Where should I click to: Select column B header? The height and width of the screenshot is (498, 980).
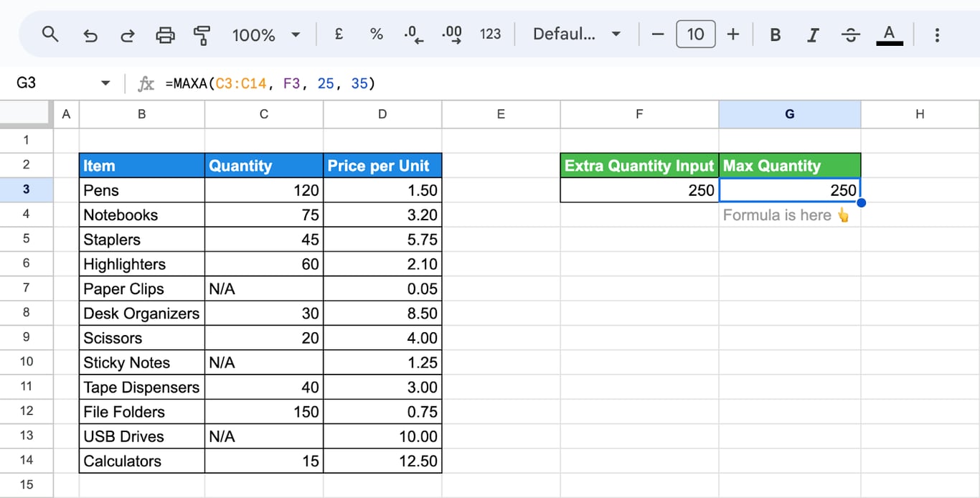[141, 114]
